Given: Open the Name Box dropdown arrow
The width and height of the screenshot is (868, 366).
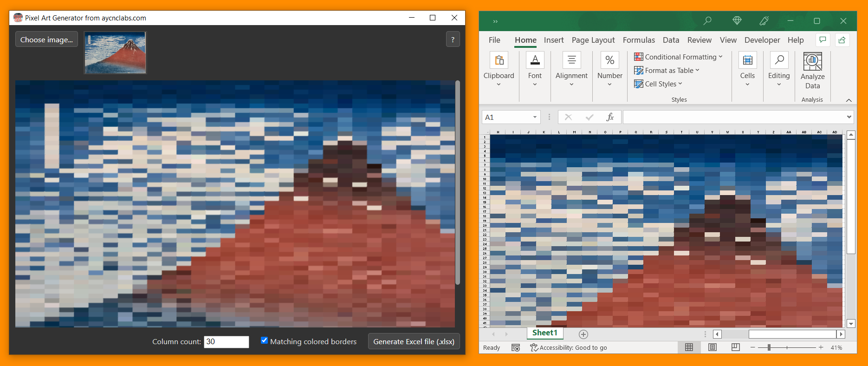Looking at the screenshot, I should click(x=535, y=117).
